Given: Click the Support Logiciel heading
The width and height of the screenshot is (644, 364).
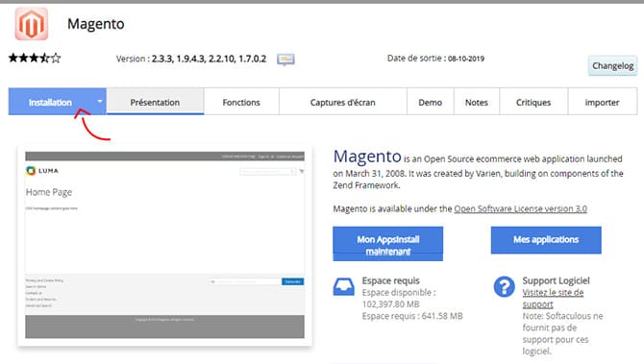Looking at the screenshot, I should [x=557, y=280].
